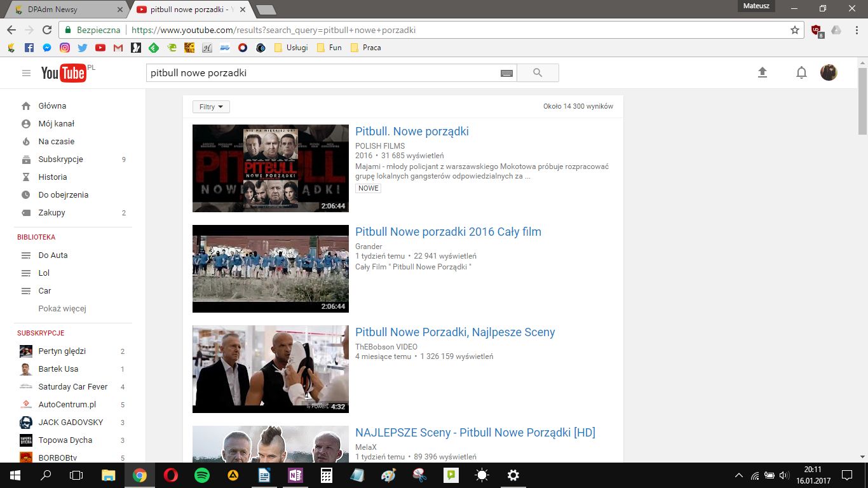The image size is (868, 488).
Task: Click the uBlock Origin extension icon
Action: (815, 30)
